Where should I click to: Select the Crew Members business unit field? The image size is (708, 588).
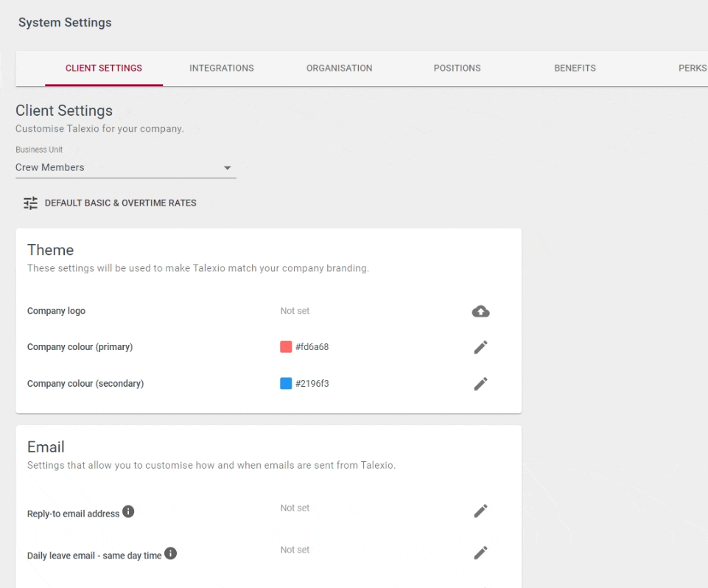(125, 167)
